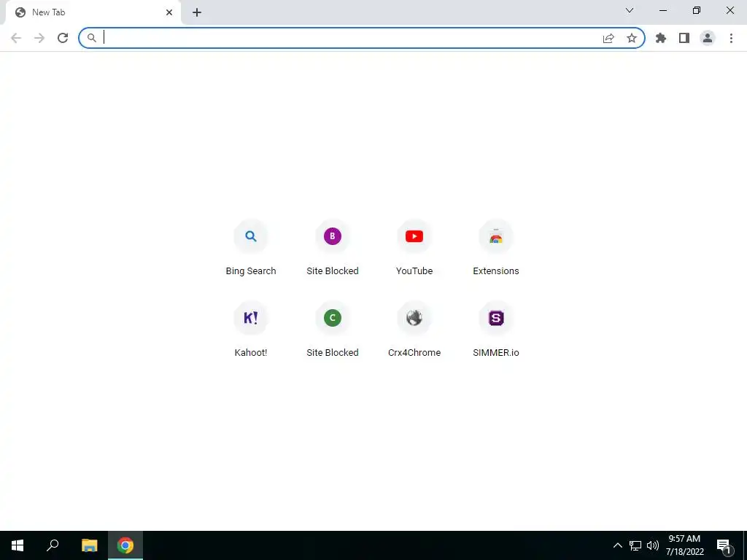This screenshot has height=560, width=747.
Task: Close the New Tab tab
Action: pyautogui.click(x=169, y=13)
